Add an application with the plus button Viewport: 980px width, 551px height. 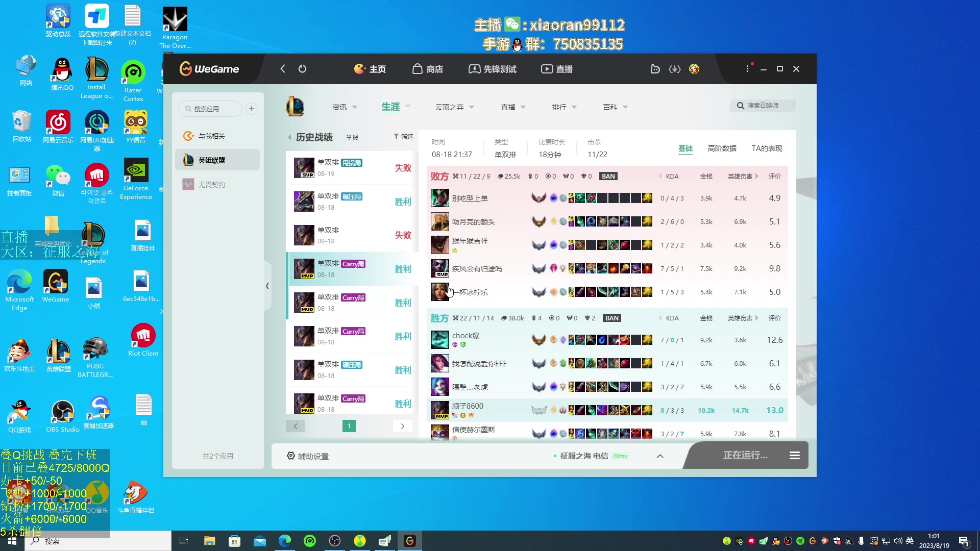(252, 109)
